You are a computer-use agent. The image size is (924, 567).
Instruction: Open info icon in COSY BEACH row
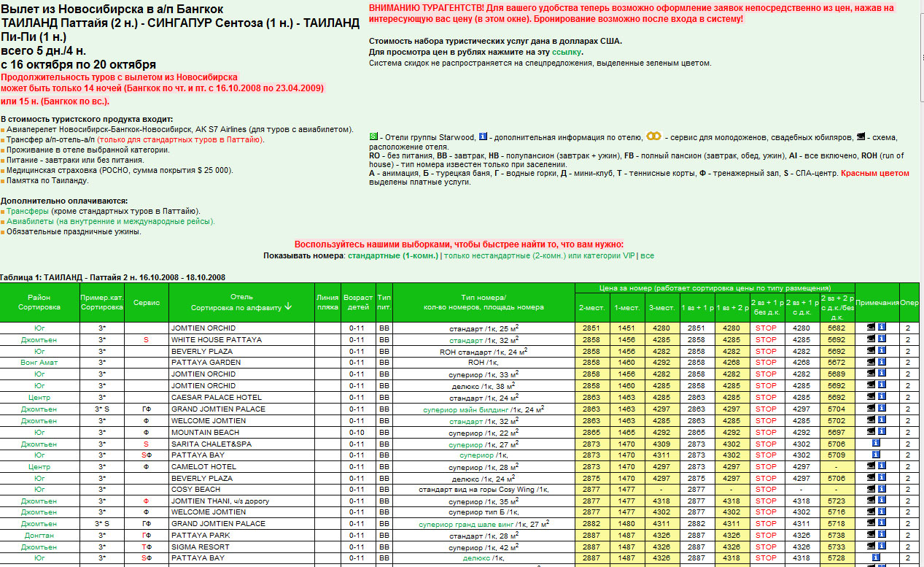coord(881,490)
